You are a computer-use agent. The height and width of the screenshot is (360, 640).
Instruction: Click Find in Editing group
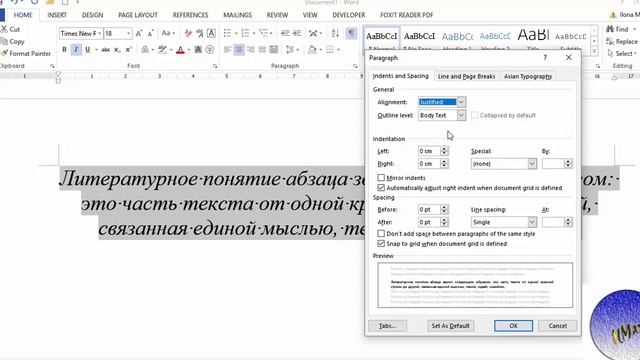click(618, 29)
